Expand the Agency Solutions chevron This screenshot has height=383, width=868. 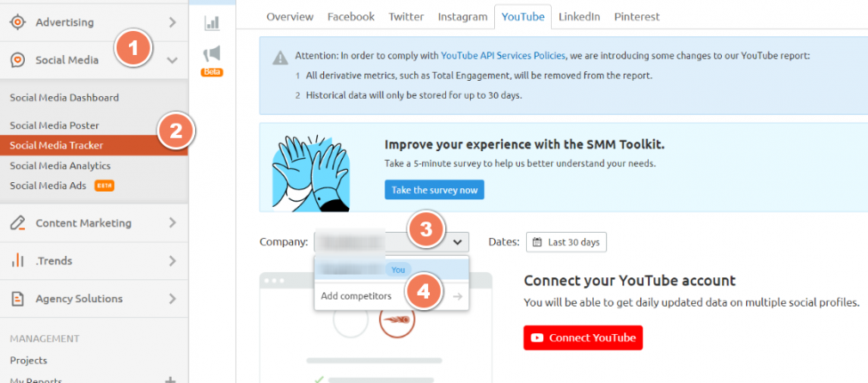coord(173,298)
